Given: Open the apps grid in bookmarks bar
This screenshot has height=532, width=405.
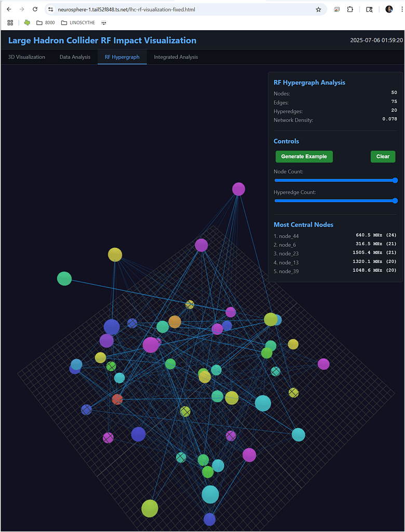Looking at the screenshot, I should click(x=10, y=23).
